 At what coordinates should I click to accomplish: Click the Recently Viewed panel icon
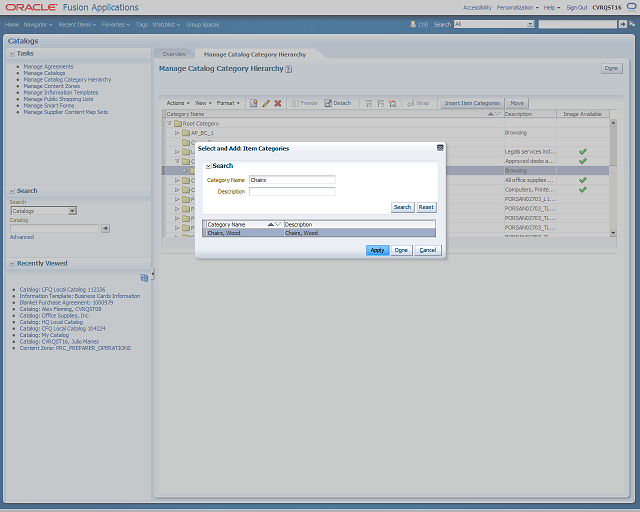click(x=144, y=278)
